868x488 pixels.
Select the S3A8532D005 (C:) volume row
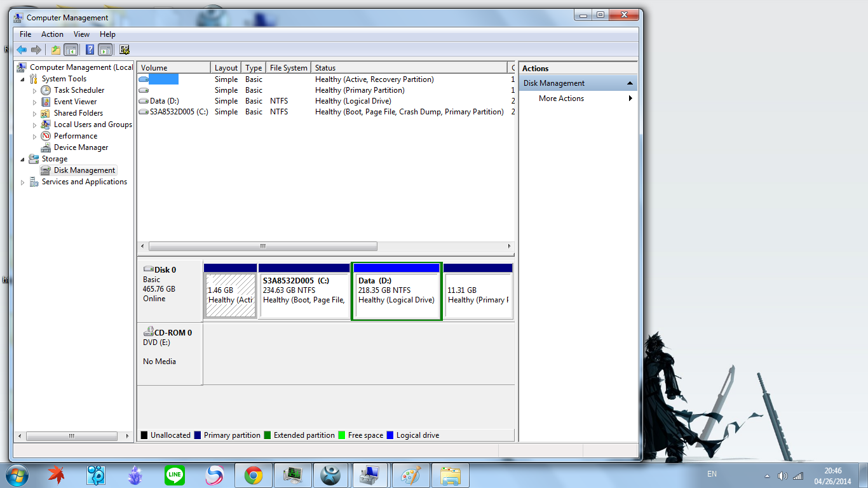(178, 112)
